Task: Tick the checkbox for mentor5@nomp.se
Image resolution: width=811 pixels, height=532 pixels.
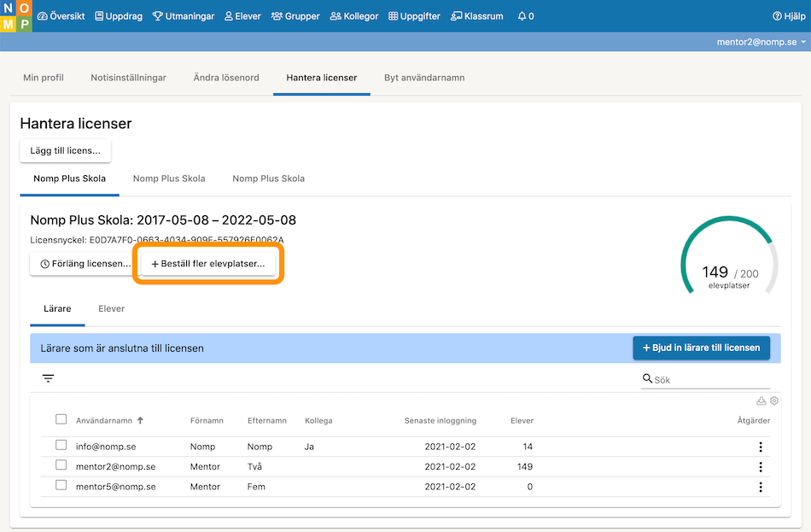Action: click(x=61, y=485)
